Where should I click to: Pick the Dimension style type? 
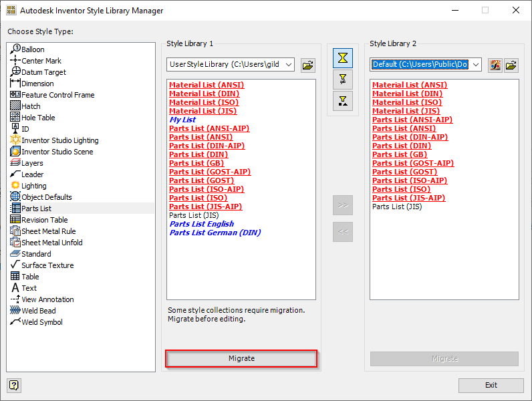click(x=32, y=84)
